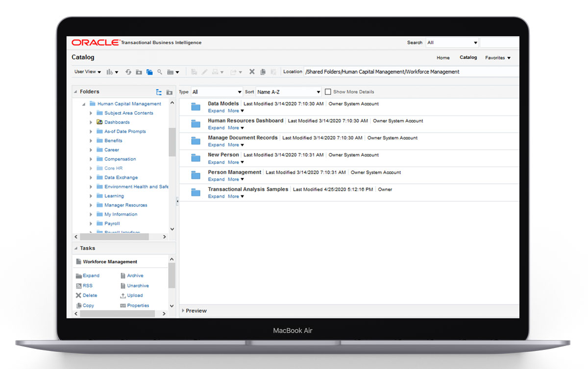Expand the Preview pane

click(x=183, y=311)
